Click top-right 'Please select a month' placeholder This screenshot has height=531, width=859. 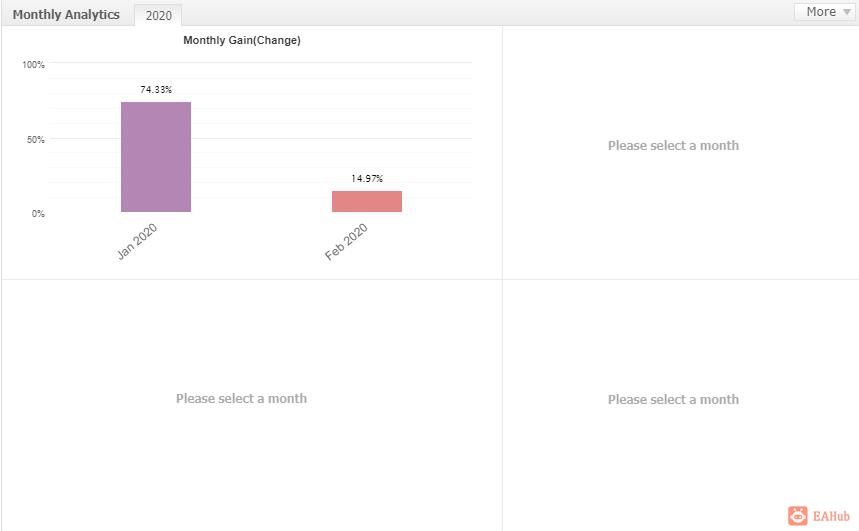(673, 146)
